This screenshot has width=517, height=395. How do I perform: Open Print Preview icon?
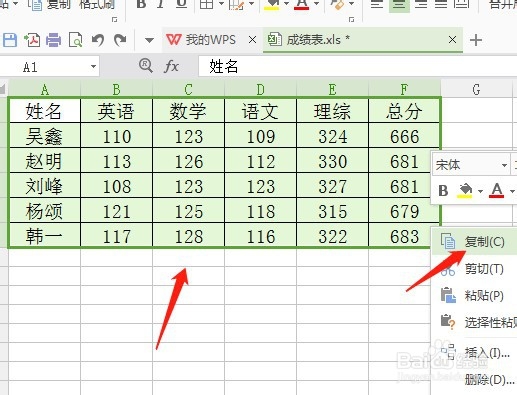[75, 40]
